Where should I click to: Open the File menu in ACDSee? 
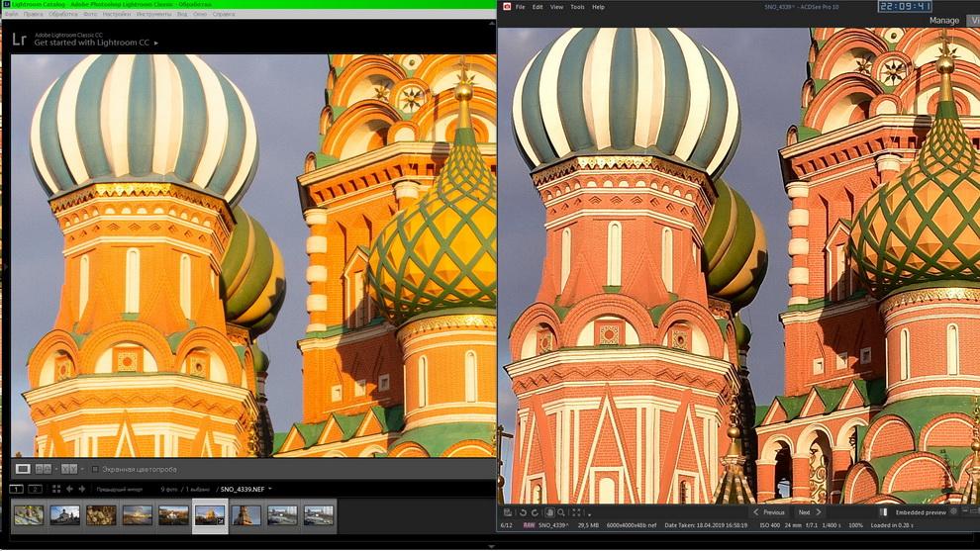click(x=520, y=7)
